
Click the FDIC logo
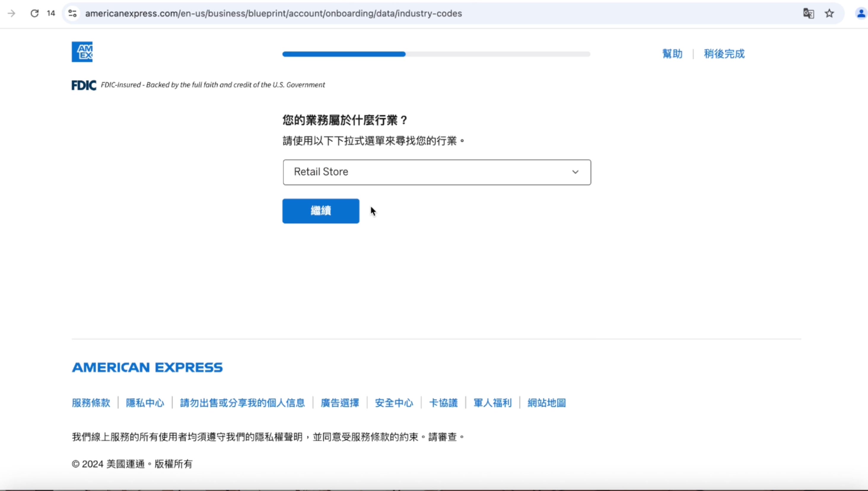click(x=84, y=85)
